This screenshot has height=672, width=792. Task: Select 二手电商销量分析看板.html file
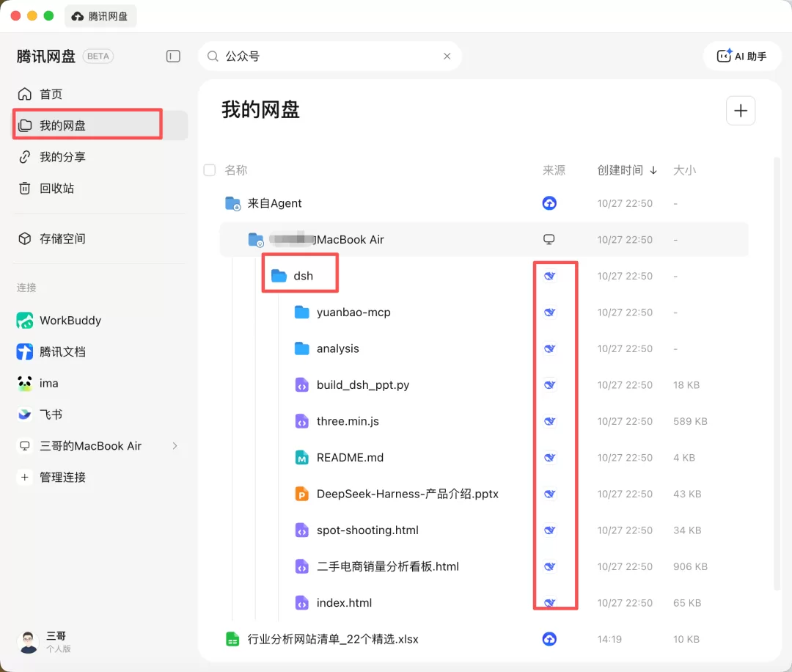pos(388,567)
